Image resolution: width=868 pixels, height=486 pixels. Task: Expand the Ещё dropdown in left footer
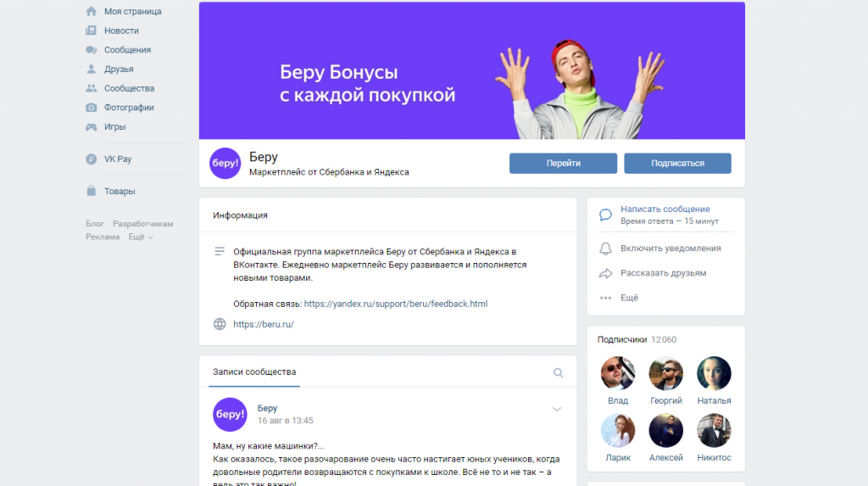141,237
